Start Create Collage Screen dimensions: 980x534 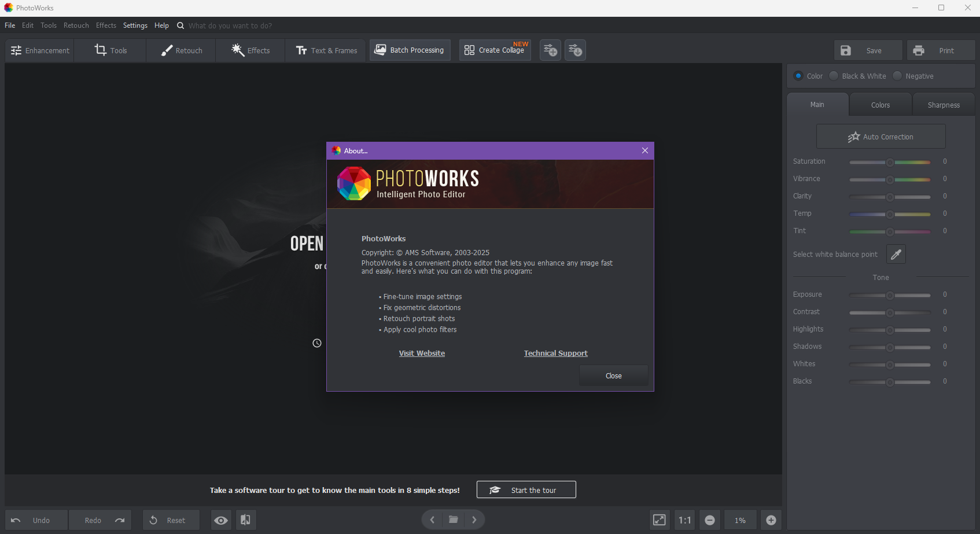495,50
